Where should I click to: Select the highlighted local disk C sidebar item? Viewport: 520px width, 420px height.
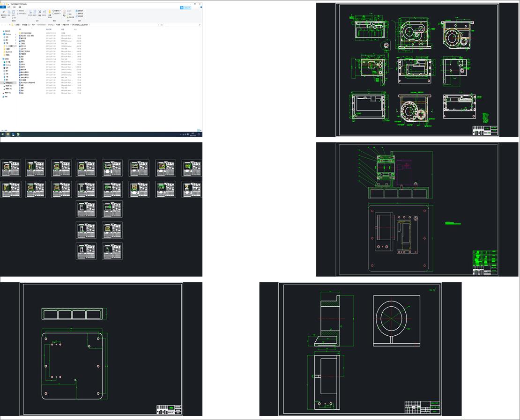8,83
